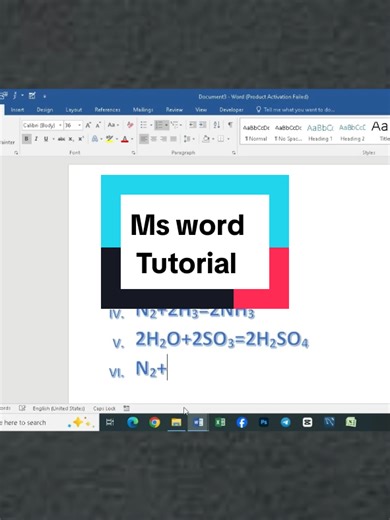Open the References tab

(x=107, y=110)
